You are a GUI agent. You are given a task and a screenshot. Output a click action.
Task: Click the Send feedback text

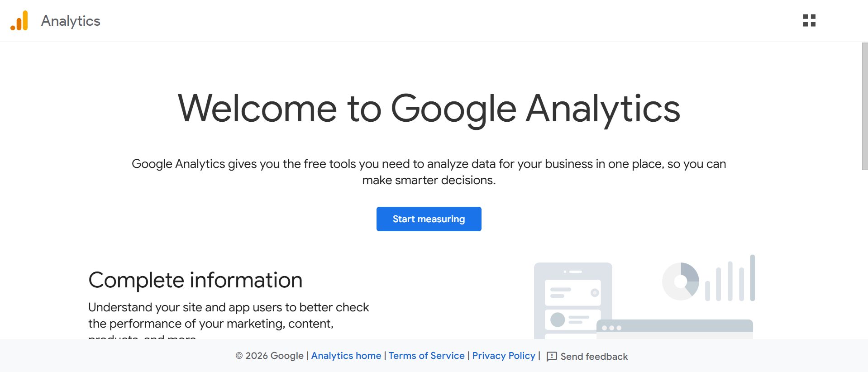point(594,357)
